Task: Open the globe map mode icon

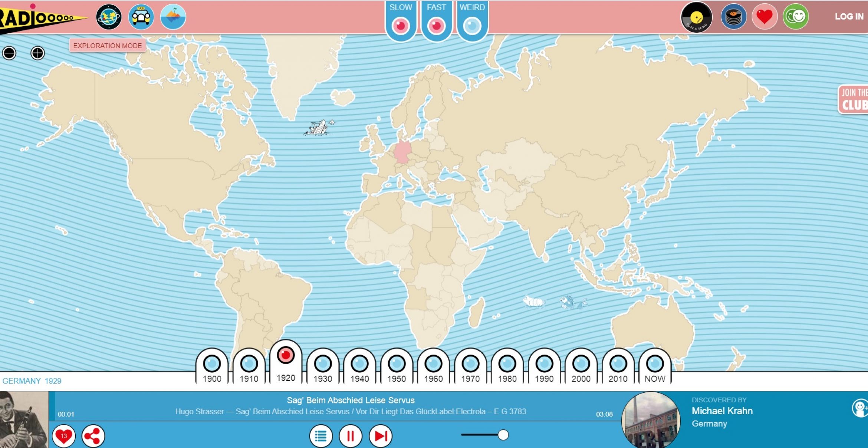Action: pos(109,17)
